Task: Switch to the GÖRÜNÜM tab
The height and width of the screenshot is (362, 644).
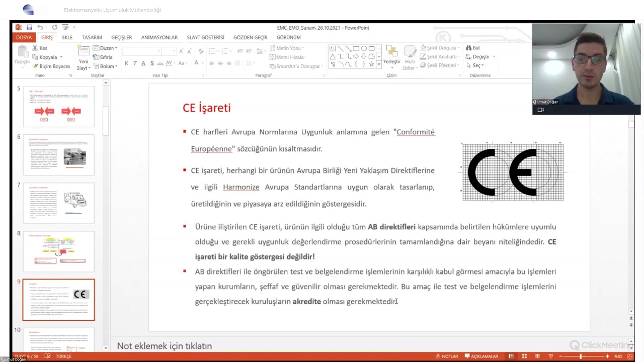Action: pos(288,37)
